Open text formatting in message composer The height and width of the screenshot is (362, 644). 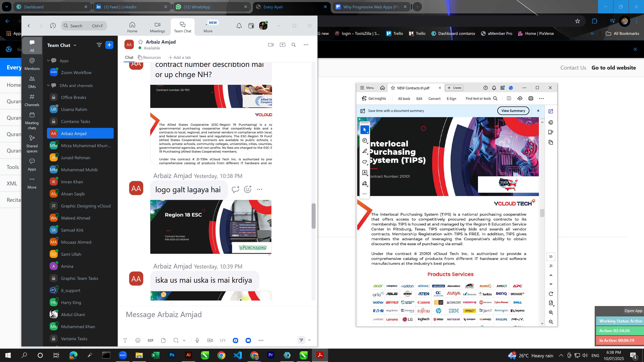pyautogui.click(x=125, y=340)
